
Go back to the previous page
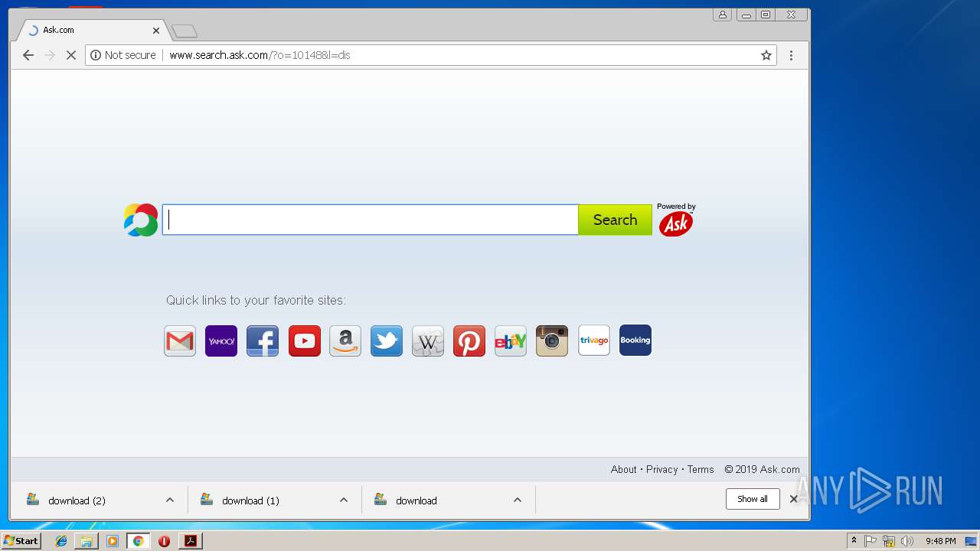pos(28,55)
